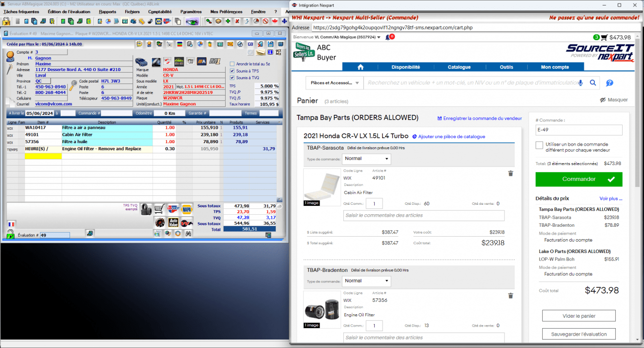644x348 pixels.
Task: Click 'Voir plus ...' price details link
Action: pyautogui.click(x=611, y=198)
